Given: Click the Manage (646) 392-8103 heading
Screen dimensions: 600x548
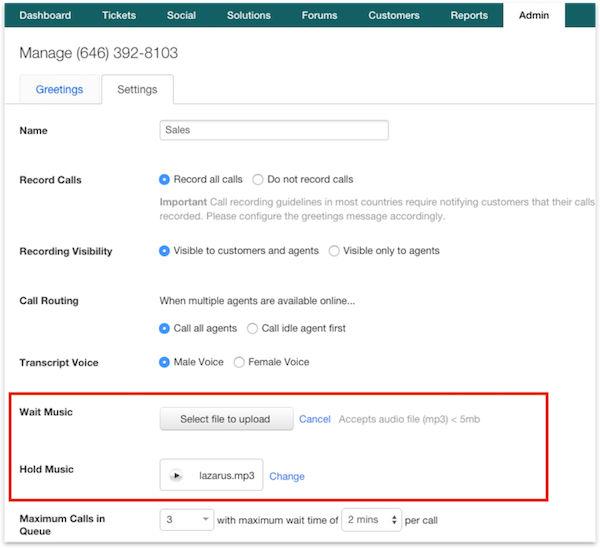Looking at the screenshot, I should pyautogui.click(x=99, y=53).
